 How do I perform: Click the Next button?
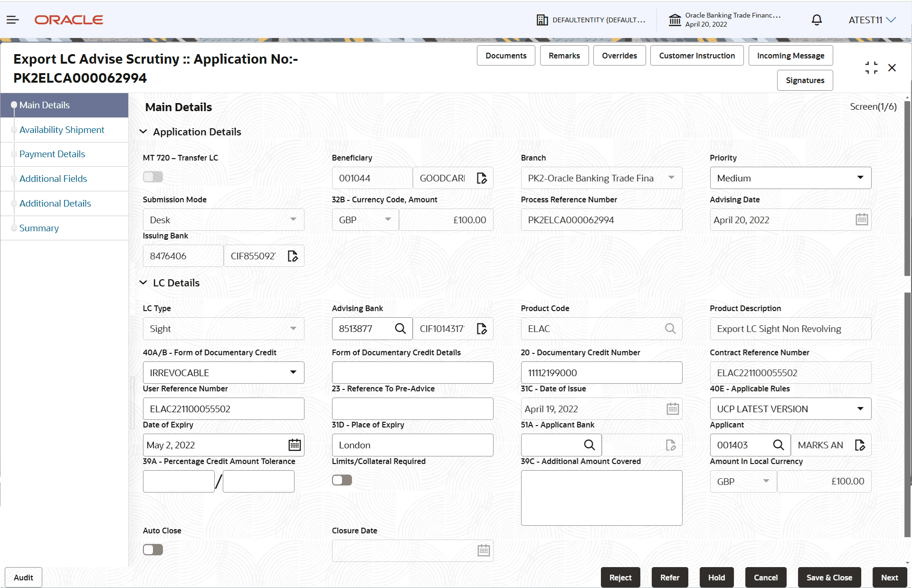pos(889,577)
